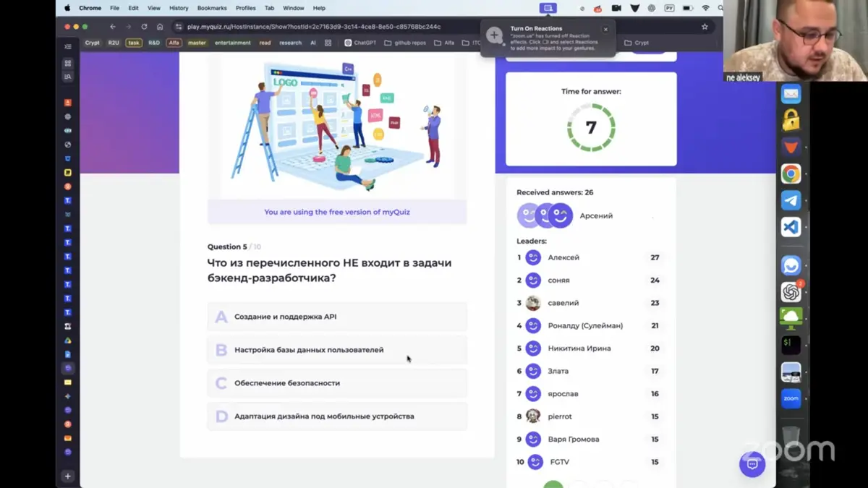Image resolution: width=868 pixels, height=488 pixels.
Task: Open the Window menu
Action: click(294, 8)
